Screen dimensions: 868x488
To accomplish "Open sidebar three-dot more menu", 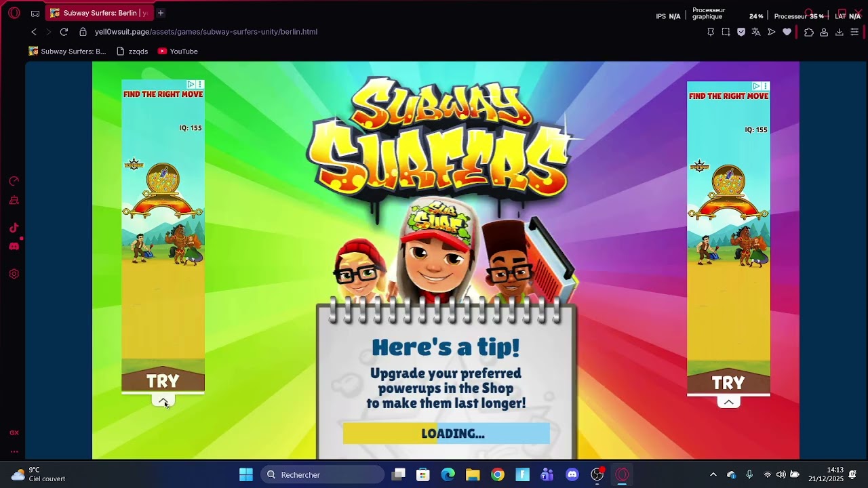I will [14, 451].
